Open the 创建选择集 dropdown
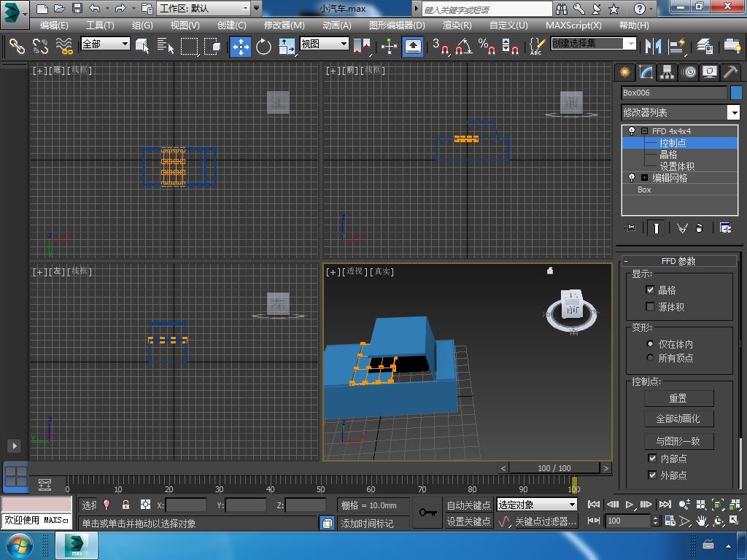Screen dimensions: 747x560 [593, 44]
